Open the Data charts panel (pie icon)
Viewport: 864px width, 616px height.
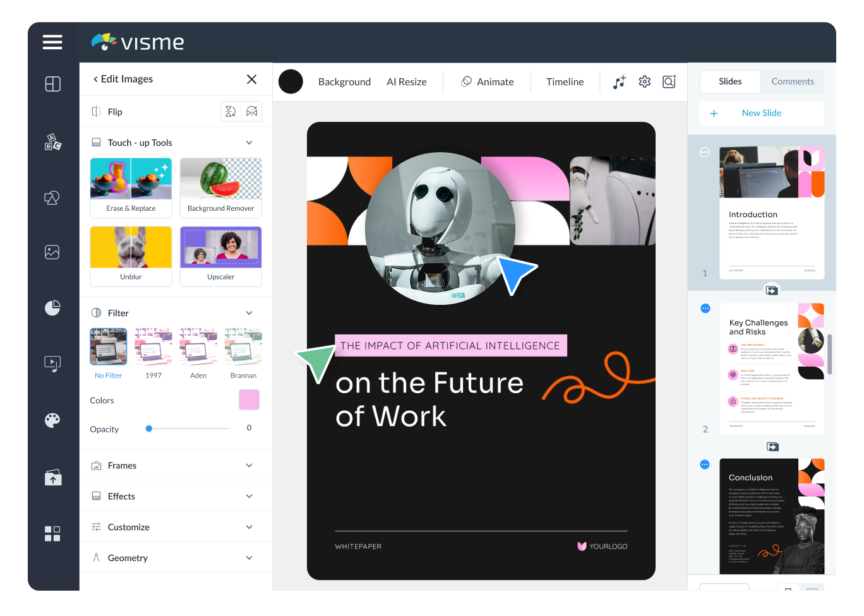click(x=53, y=308)
